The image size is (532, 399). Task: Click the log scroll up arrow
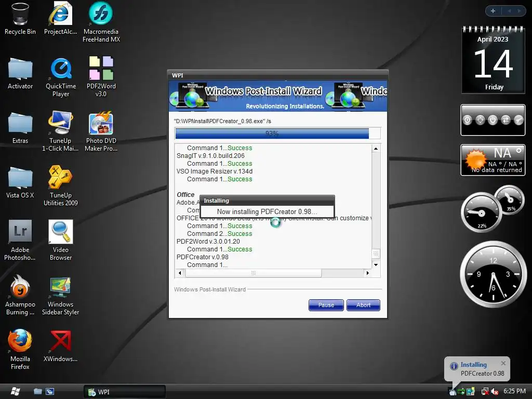(376, 149)
